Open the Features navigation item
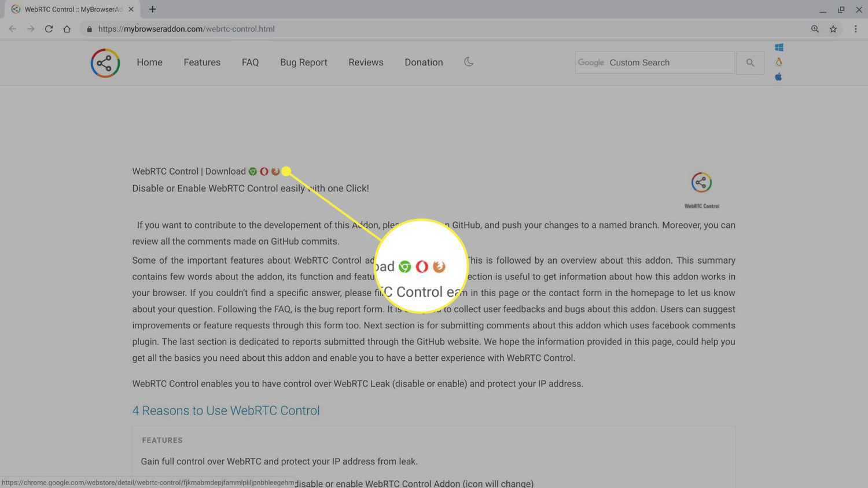 click(202, 62)
